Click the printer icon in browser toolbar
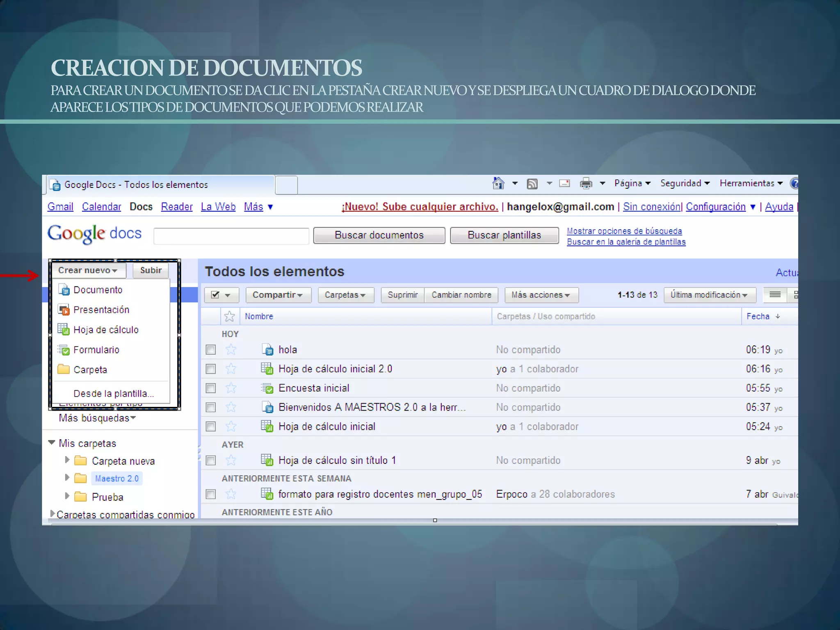Screen dimensions: 840x630 586,183
